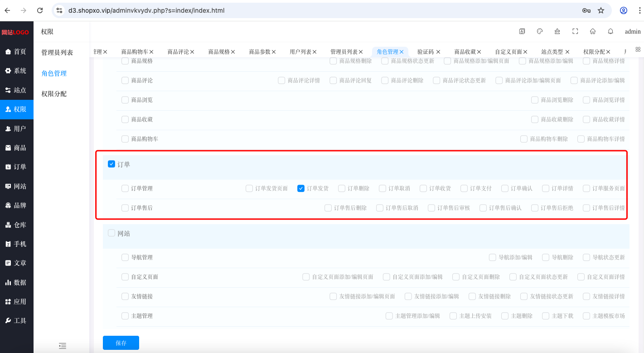644x353 pixels.
Task: Enable the 订单售后审核 checkbox
Action: 431,208
